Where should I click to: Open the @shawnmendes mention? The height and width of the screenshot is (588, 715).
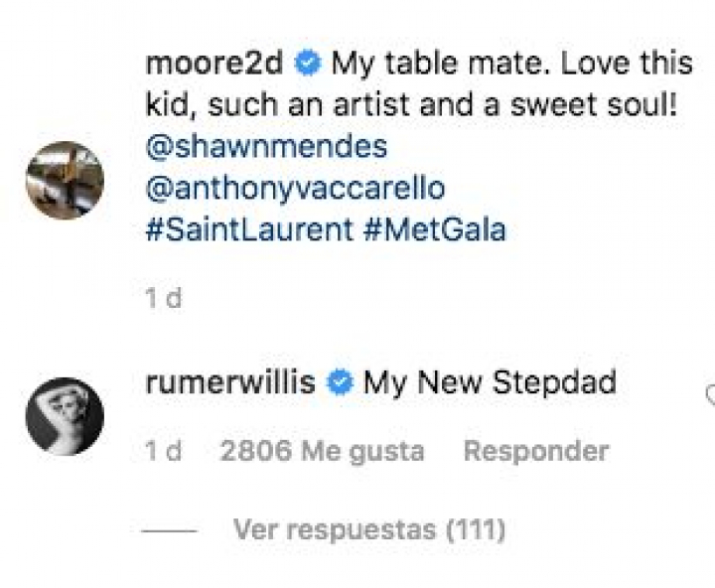(x=266, y=147)
